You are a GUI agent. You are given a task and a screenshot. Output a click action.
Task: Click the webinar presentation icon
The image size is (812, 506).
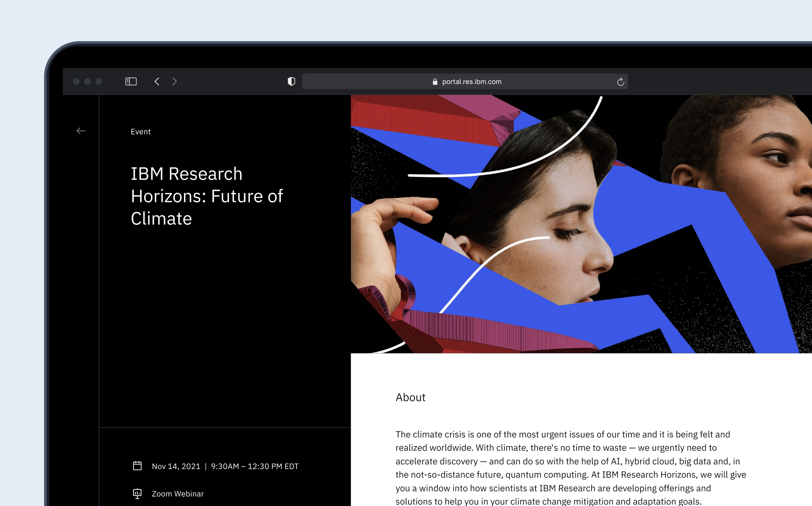[137, 494]
